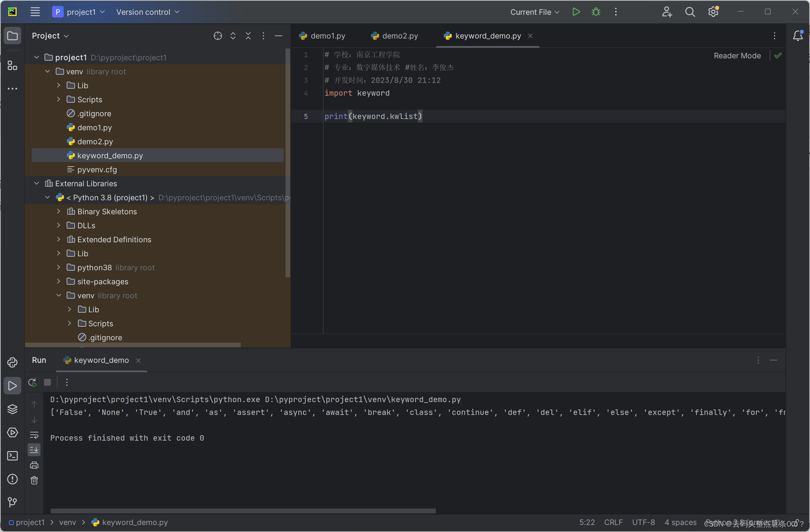This screenshot has height=532, width=810.
Task: Start debugging with the bug icon
Action: [x=596, y=12]
